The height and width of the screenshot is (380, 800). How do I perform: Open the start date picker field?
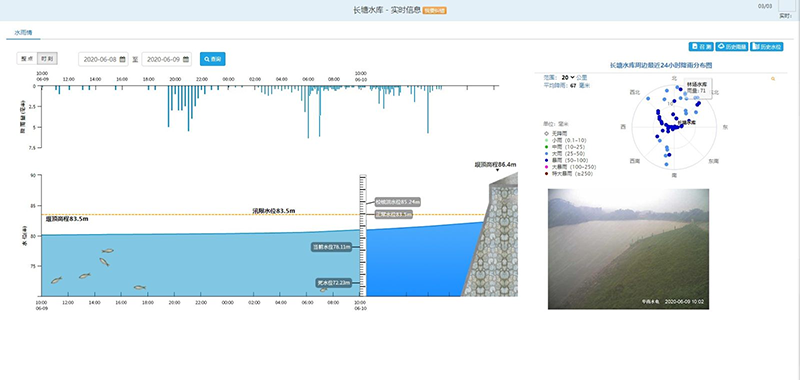[103, 59]
